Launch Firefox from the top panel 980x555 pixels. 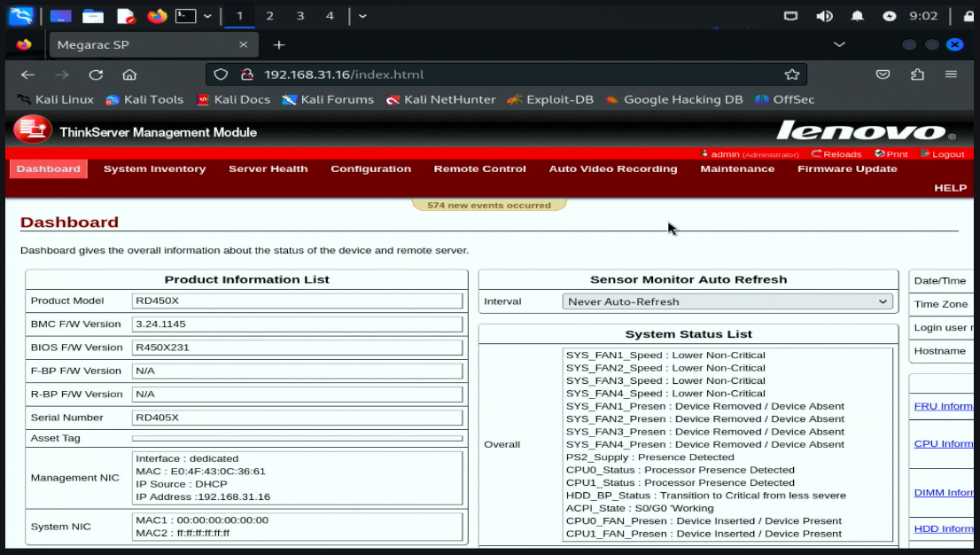pyautogui.click(x=157, y=16)
